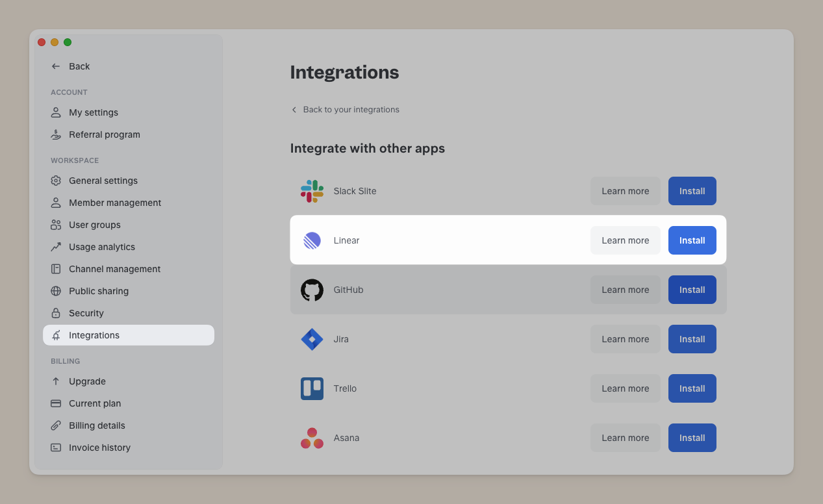
Task: Click the Trello integration name
Action: coord(345,388)
